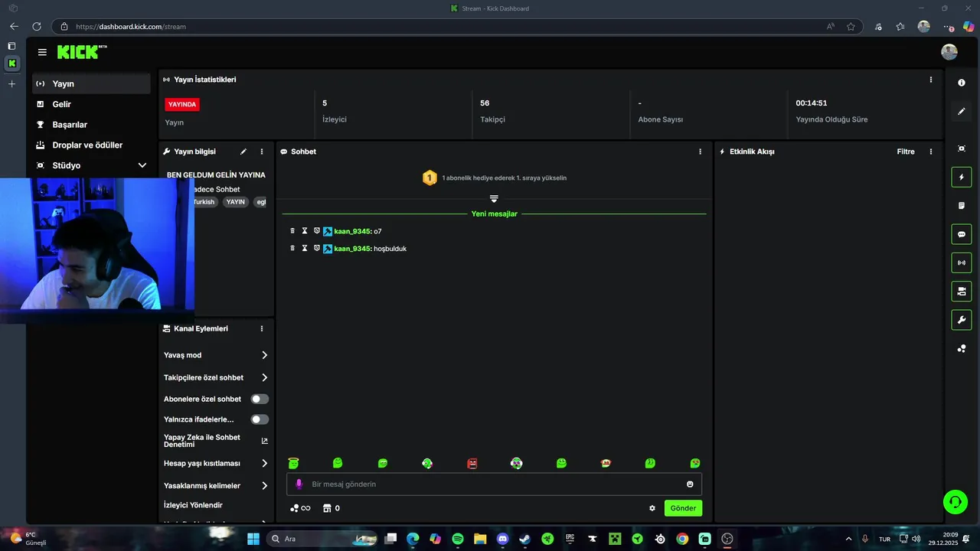The image size is (980, 551).
Task: Insert the red angry emote
Action: click(472, 463)
